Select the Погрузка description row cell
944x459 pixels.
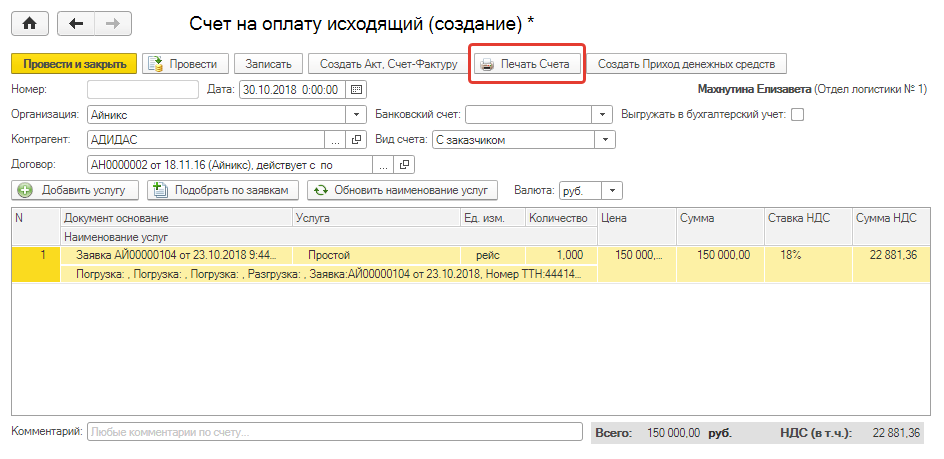click(x=329, y=274)
